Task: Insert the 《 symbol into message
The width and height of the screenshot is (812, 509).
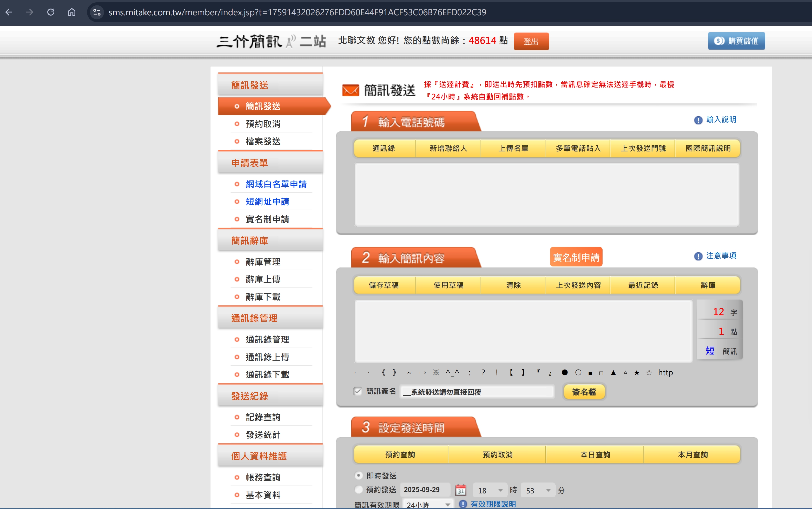Action: coord(383,372)
